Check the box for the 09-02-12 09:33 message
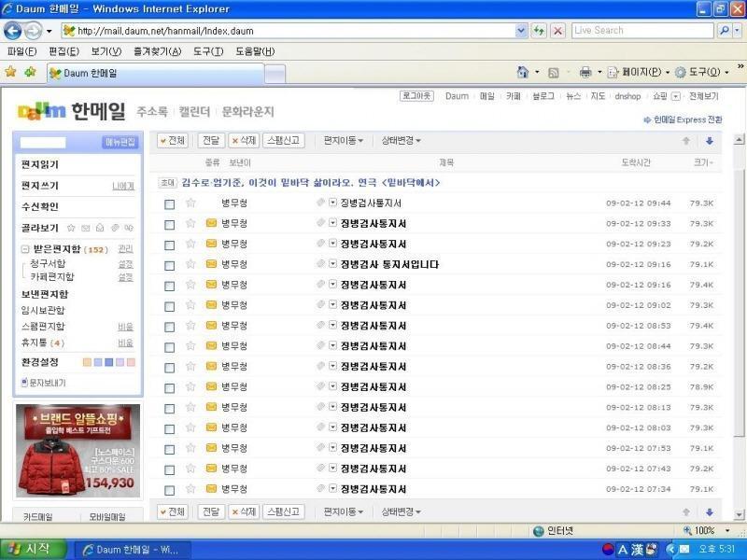This screenshot has width=747, height=560. 169,225
